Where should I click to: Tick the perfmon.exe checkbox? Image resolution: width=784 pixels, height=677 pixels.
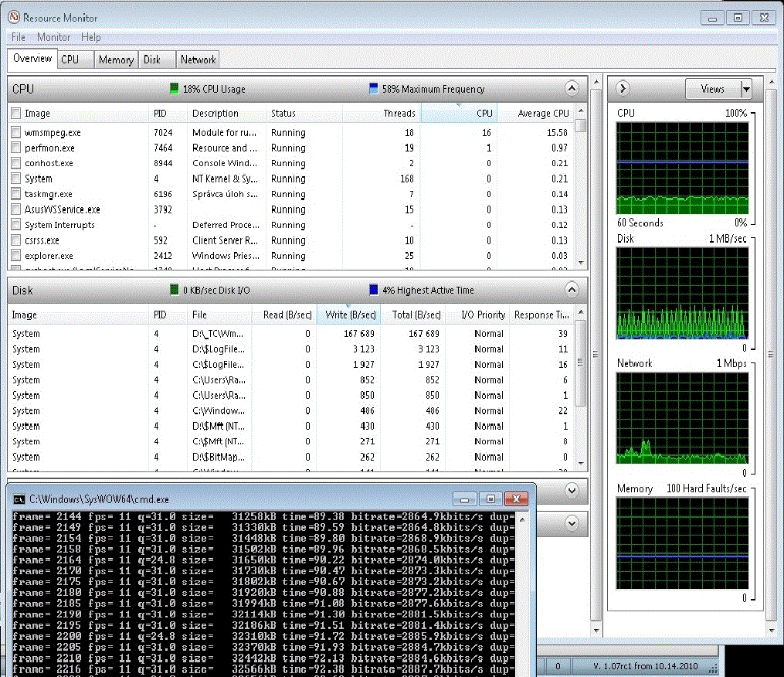[x=16, y=148]
